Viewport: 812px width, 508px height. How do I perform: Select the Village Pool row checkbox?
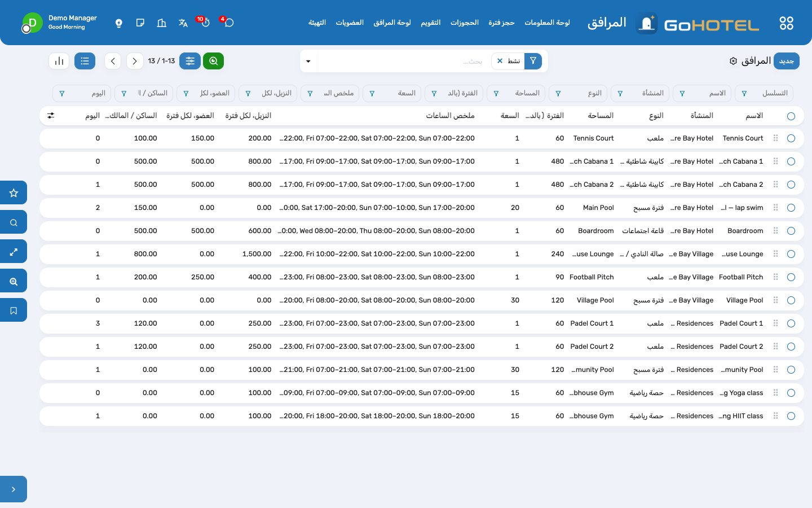tap(791, 300)
